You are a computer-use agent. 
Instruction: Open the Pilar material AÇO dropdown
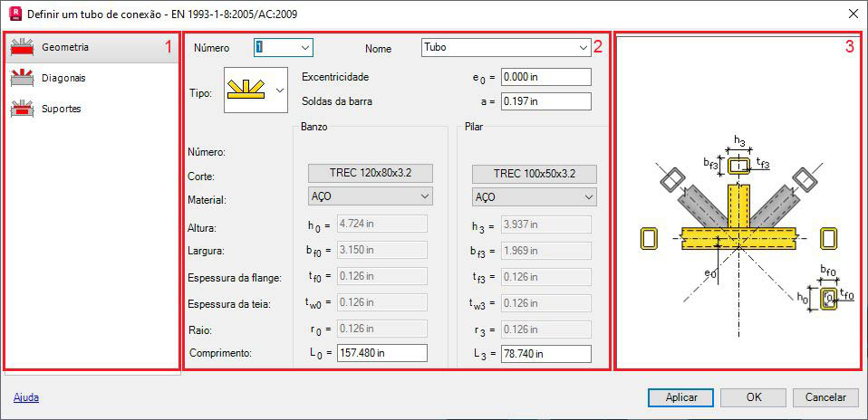point(535,196)
